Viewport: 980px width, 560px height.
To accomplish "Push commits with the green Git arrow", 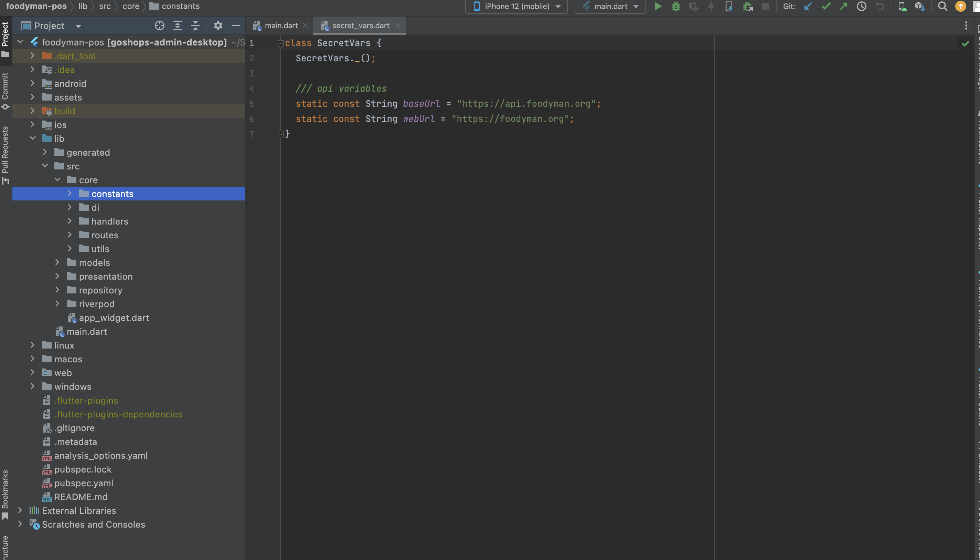I will [844, 6].
